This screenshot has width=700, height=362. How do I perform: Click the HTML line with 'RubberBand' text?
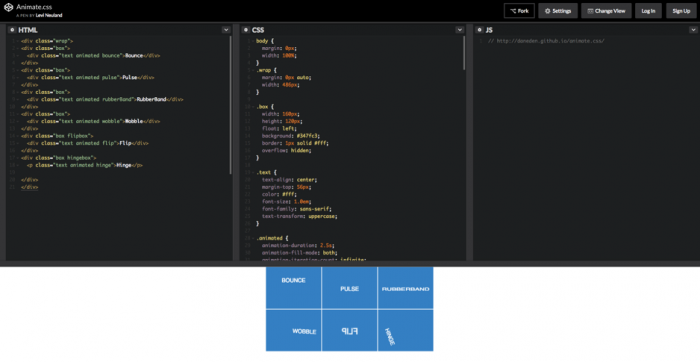(105, 100)
